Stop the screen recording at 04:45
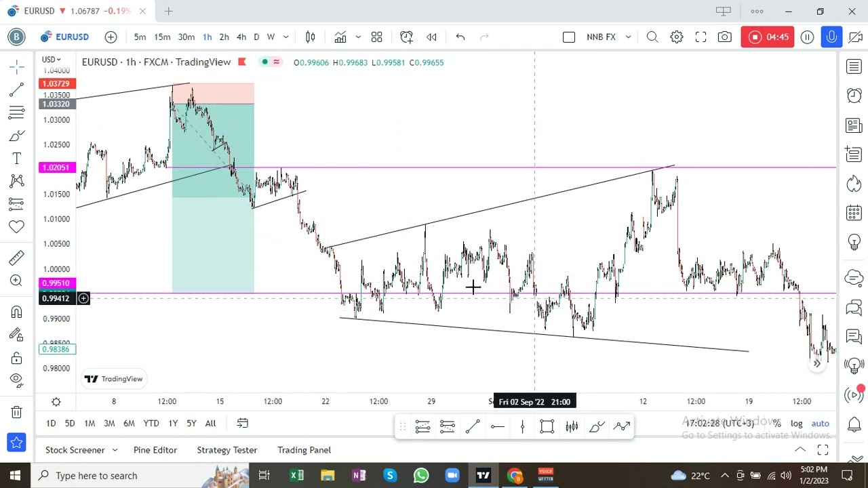The height and width of the screenshot is (488, 868). [x=768, y=37]
